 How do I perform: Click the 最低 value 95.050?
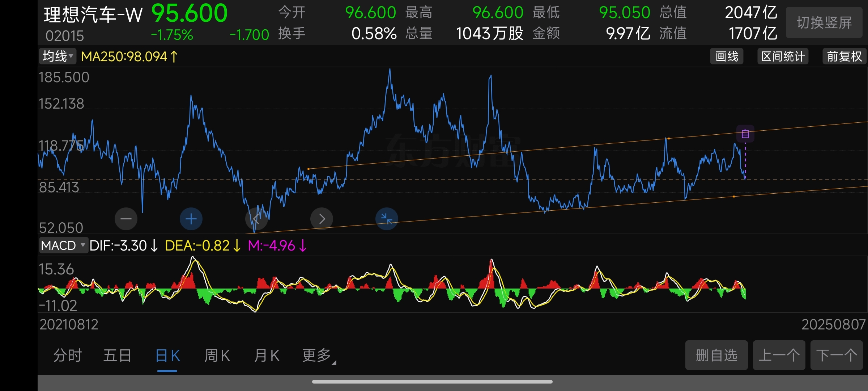coord(625,13)
